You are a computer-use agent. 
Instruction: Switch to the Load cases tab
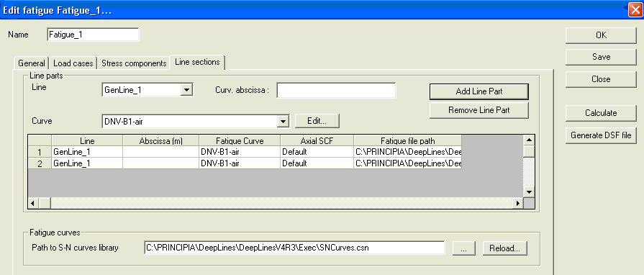click(x=73, y=63)
